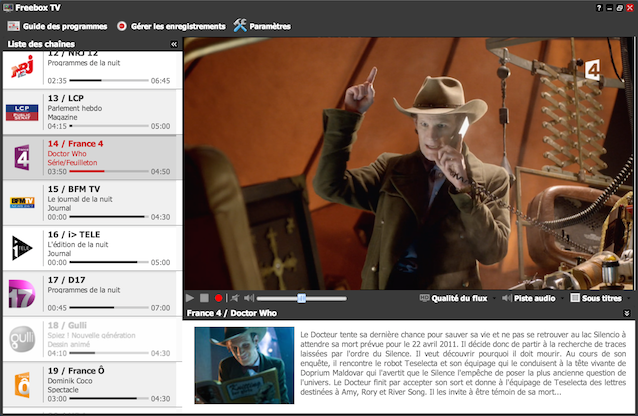The height and width of the screenshot is (416, 638).
Task: Open the Qualité du flux dropdown
Action: pyautogui.click(x=457, y=298)
